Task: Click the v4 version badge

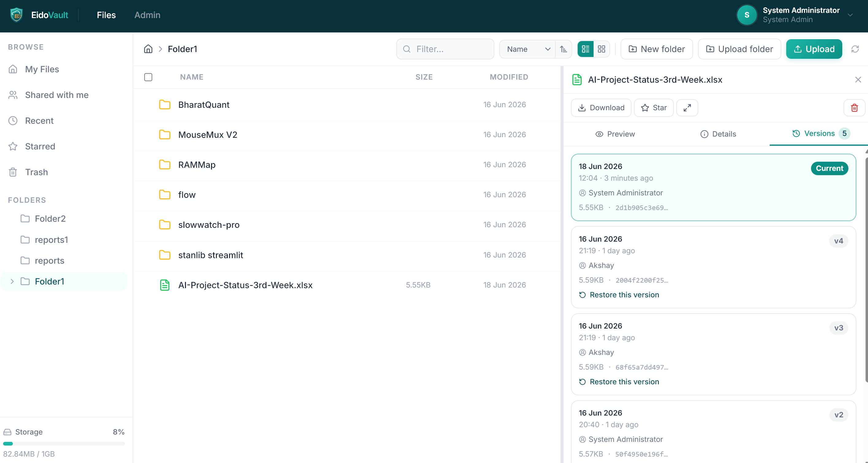Action: (838, 241)
